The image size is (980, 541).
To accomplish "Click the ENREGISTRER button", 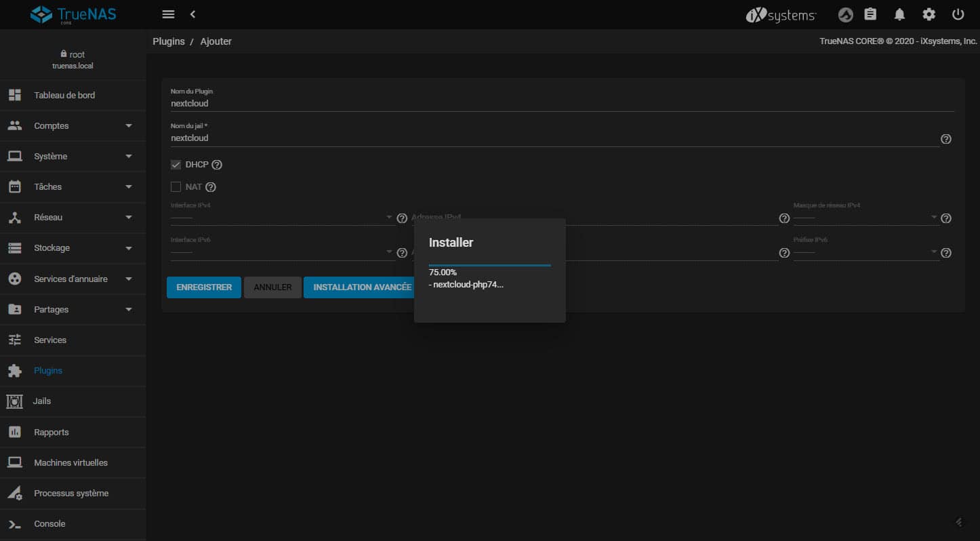I will coord(204,287).
